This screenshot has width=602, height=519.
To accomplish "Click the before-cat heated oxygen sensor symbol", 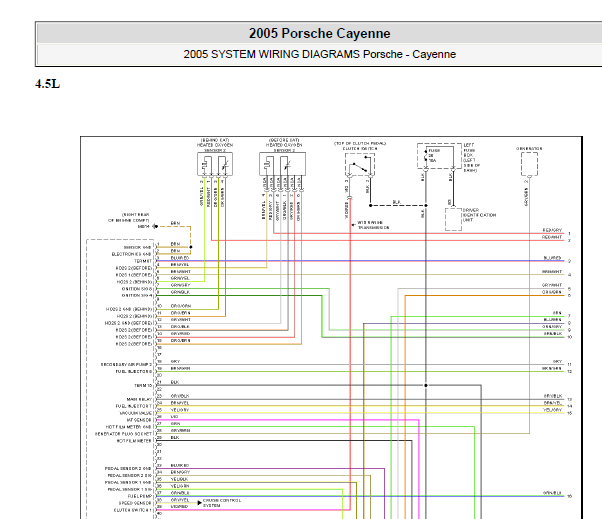I will tap(283, 164).
